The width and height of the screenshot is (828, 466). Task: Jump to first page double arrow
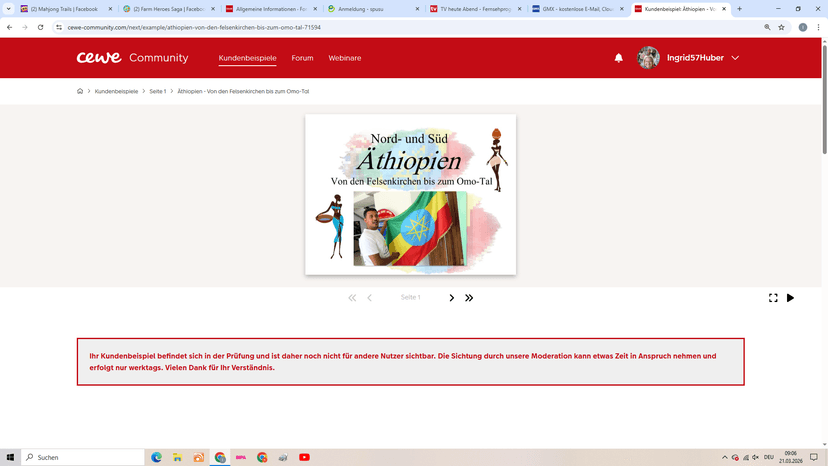[352, 298]
